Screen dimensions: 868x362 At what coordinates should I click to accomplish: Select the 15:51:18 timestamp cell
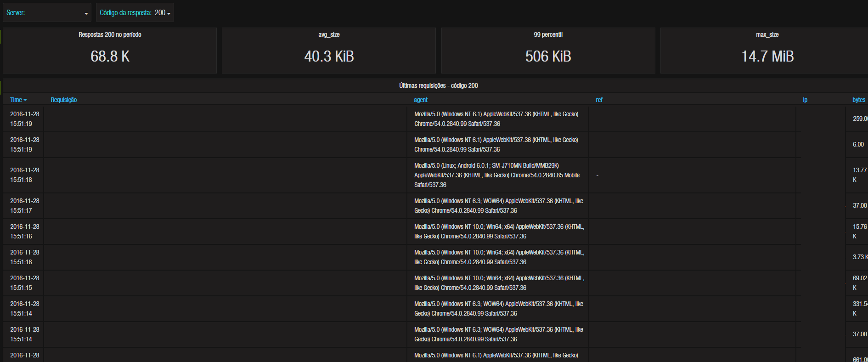[23, 175]
